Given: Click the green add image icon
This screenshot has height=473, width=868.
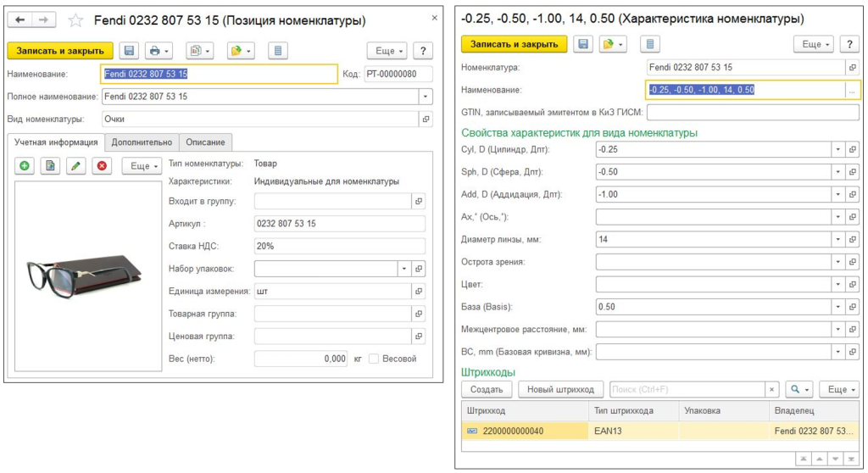Looking at the screenshot, I should [x=24, y=166].
